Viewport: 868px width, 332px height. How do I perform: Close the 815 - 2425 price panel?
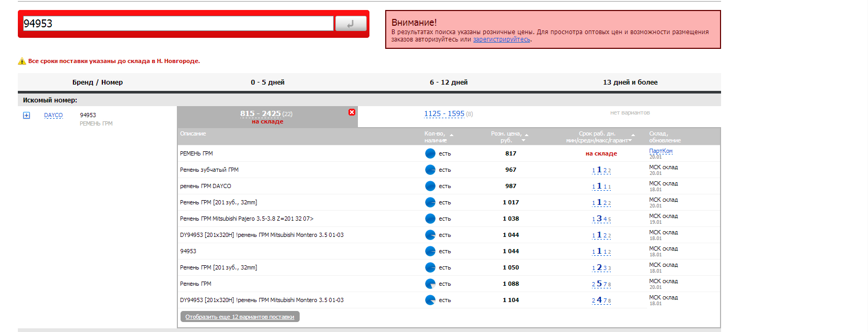click(x=352, y=112)
